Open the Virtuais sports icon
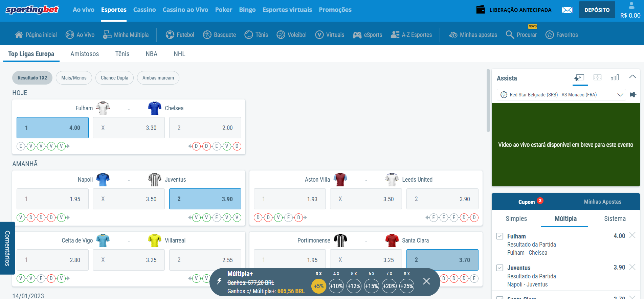The height and width of the screenshot is (299, 644). pos(319,35)
